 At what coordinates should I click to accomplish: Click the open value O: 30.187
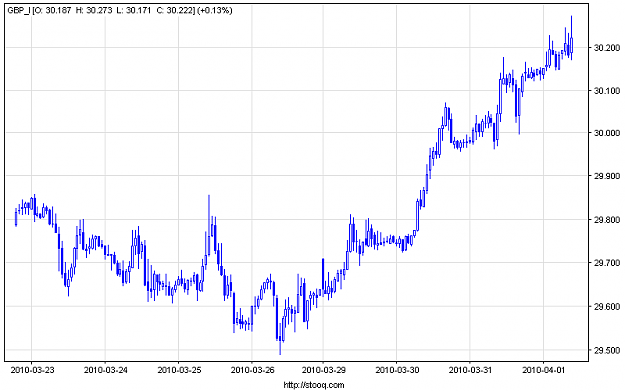(x=53, y=11)
